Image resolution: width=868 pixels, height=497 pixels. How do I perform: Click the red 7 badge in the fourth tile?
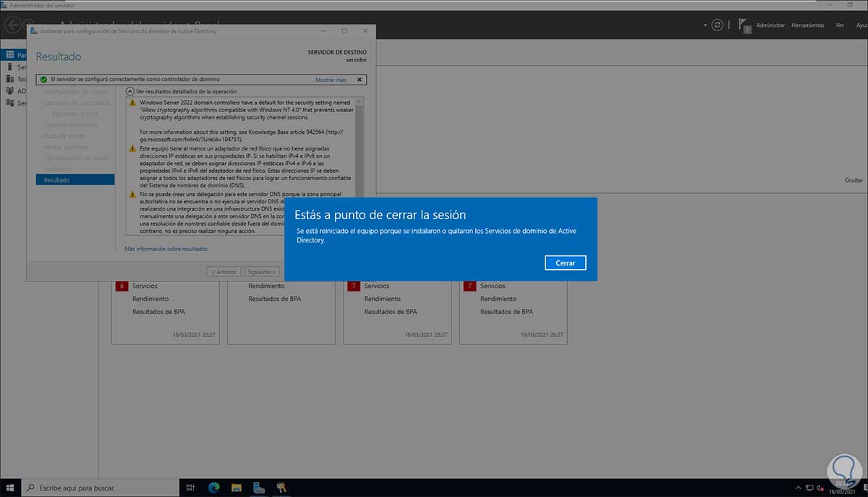(x=469, y=286)
